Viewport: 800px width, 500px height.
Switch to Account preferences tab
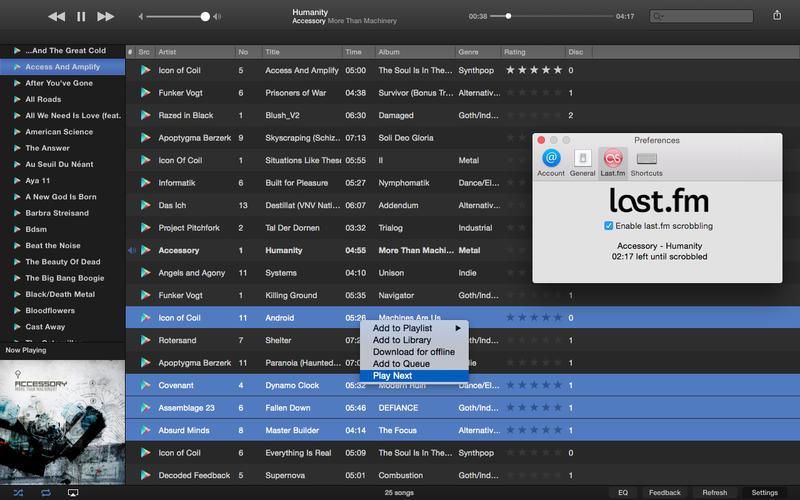coord(551,163)
